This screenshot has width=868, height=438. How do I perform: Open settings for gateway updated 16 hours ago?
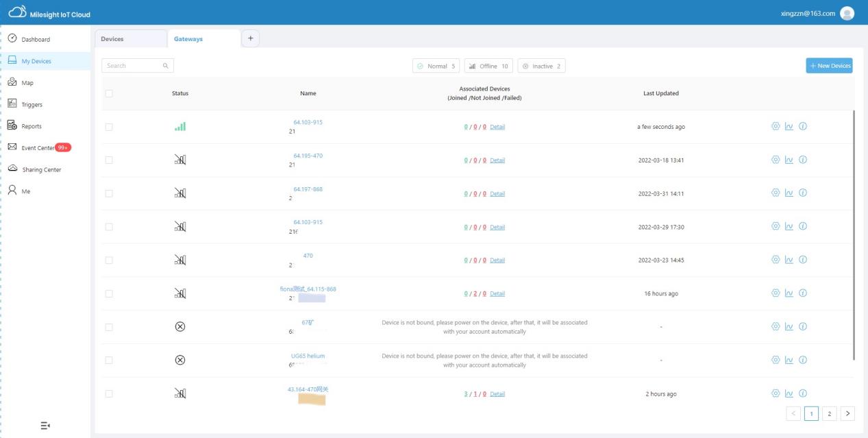(x=776, y=293)
